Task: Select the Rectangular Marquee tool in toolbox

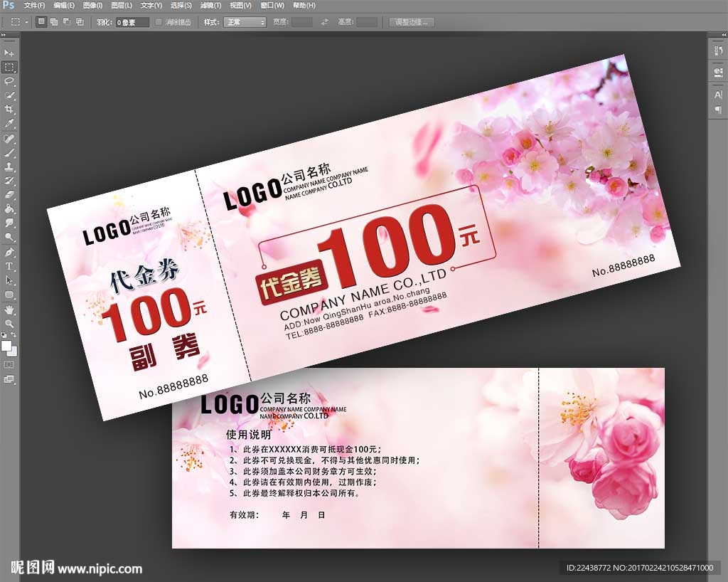Action: click(x=9, y=68)
